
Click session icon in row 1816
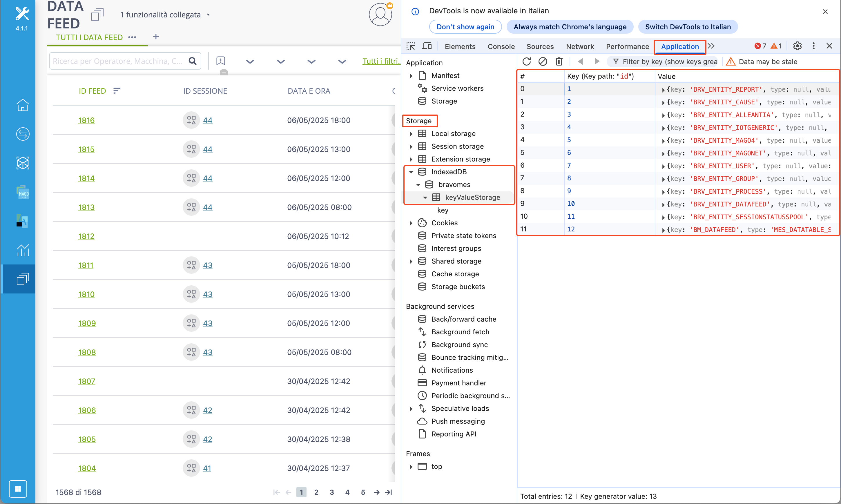(191, 120)
